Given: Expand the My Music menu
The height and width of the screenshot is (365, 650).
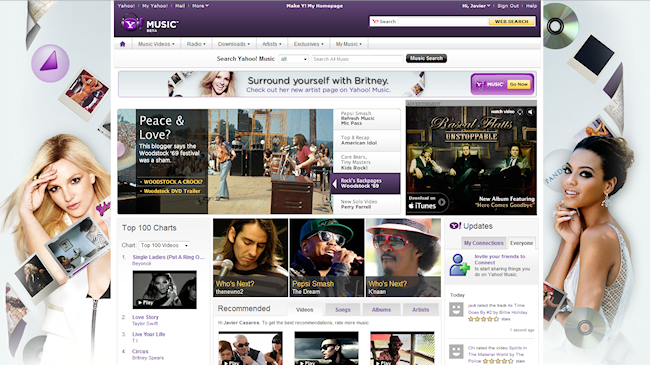Looking at the screenshot, I should point(349,44).
